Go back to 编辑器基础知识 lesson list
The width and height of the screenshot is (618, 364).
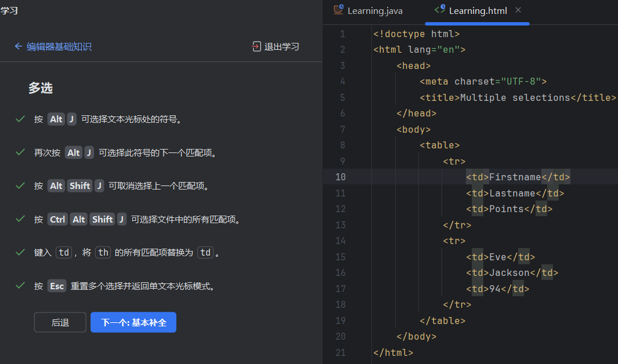coord(59,47)
